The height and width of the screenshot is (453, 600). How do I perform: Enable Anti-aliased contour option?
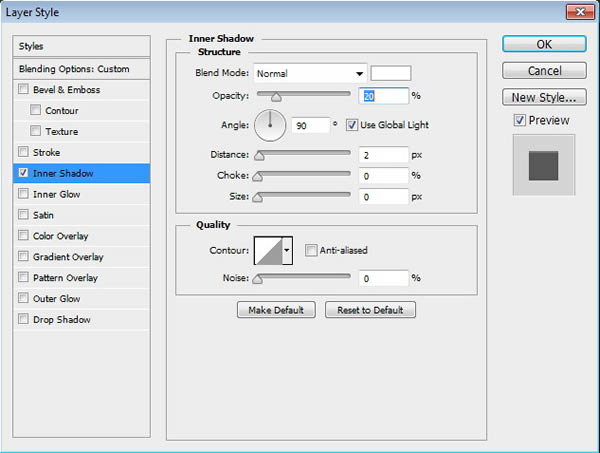[312, 250]
